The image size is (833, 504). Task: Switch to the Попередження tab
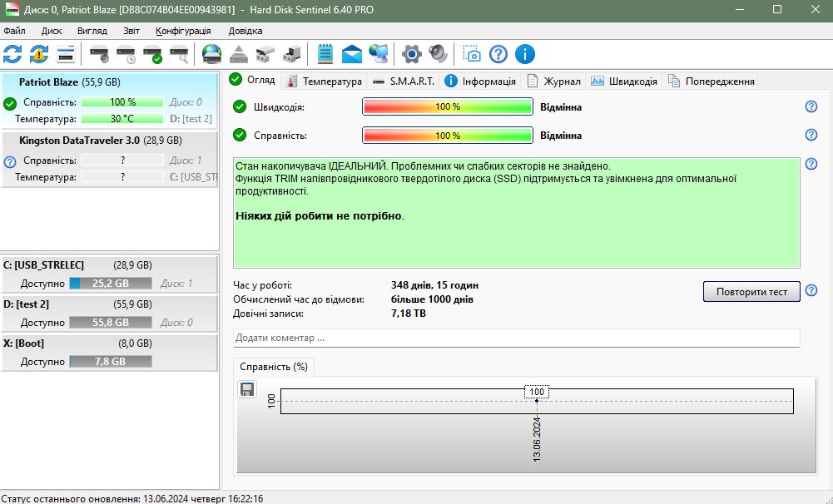tap(712, 82)
